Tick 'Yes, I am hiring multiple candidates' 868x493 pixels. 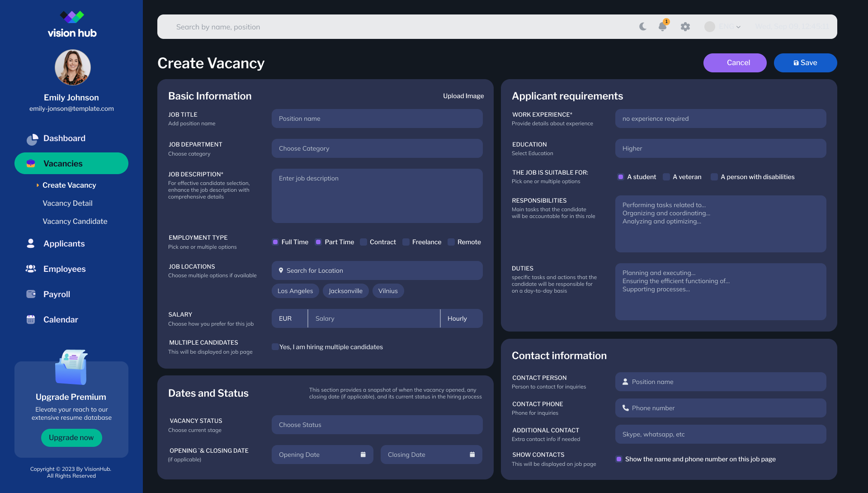coord(275,347)
